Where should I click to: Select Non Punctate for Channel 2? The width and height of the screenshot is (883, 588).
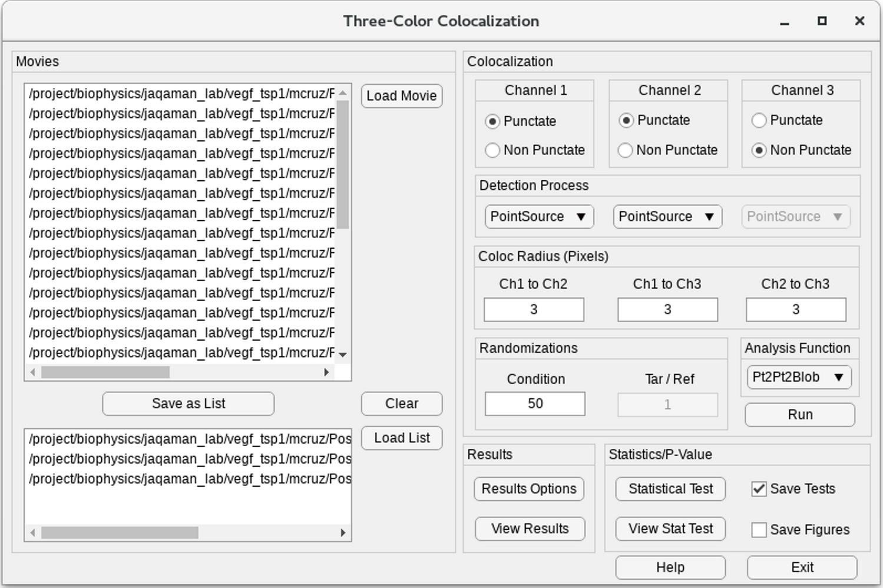click(x=626, y=150)
